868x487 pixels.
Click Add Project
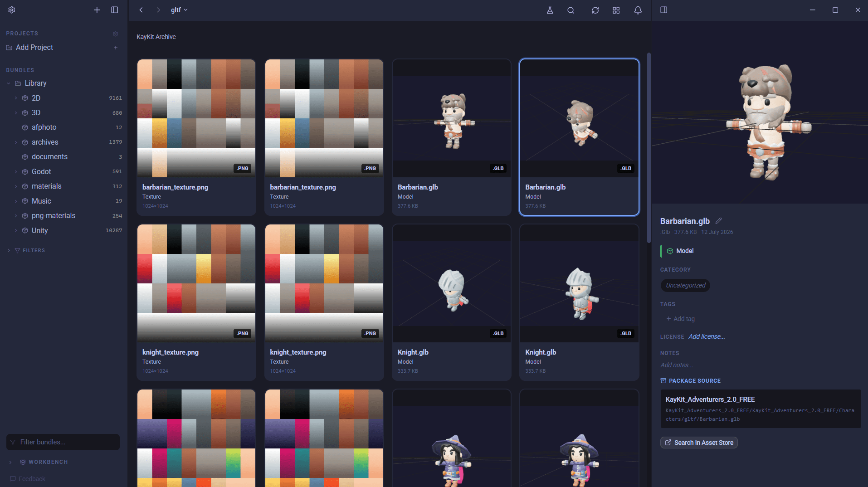[34, 48]
